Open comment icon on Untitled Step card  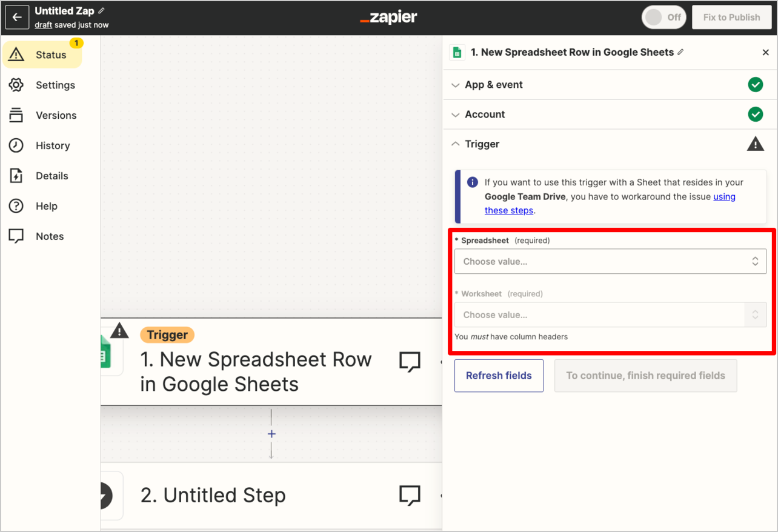click(410, 495)
